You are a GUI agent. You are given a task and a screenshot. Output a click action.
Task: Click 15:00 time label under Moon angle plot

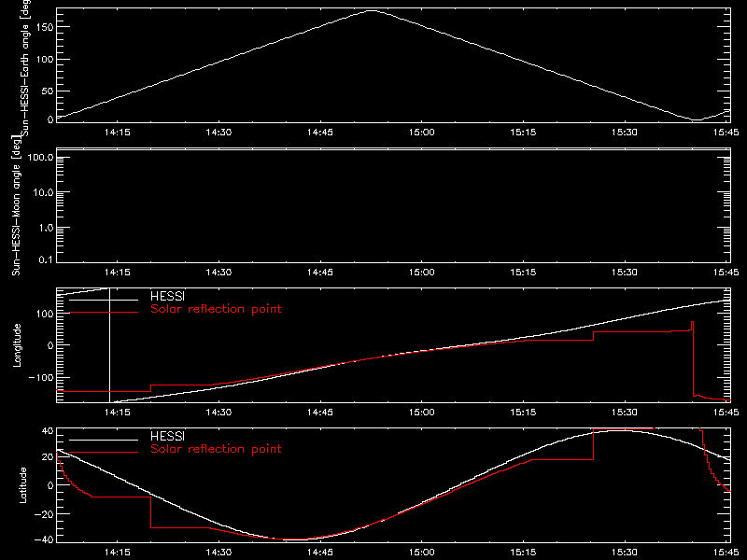coord(422,272)
